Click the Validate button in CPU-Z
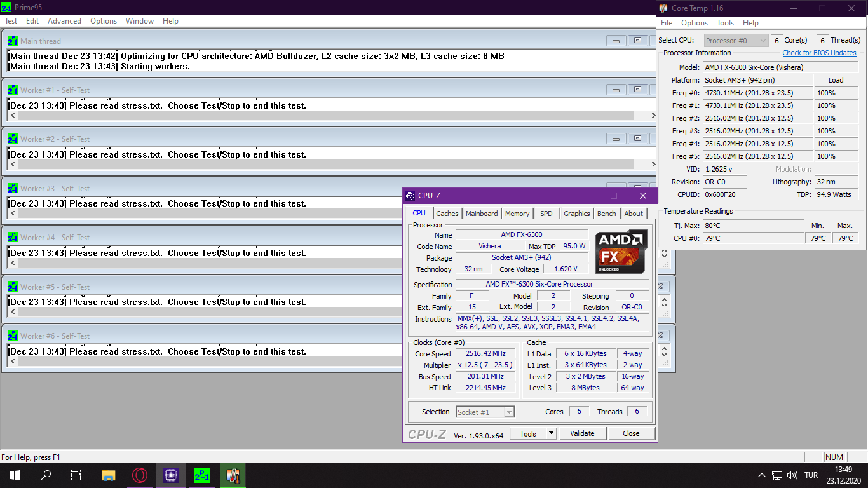Viewport: 868px width, 488px height. pyautogui.click(x=582, y=433)
